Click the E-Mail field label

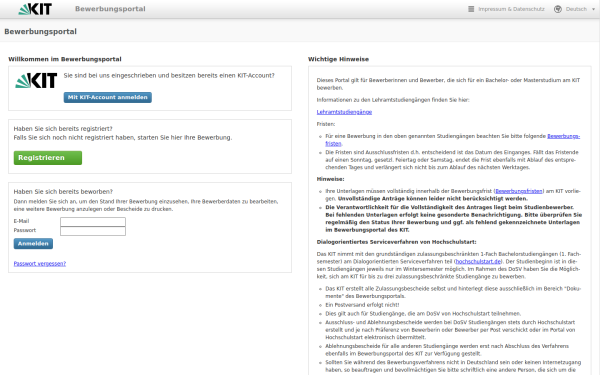(x=21, y=221)
